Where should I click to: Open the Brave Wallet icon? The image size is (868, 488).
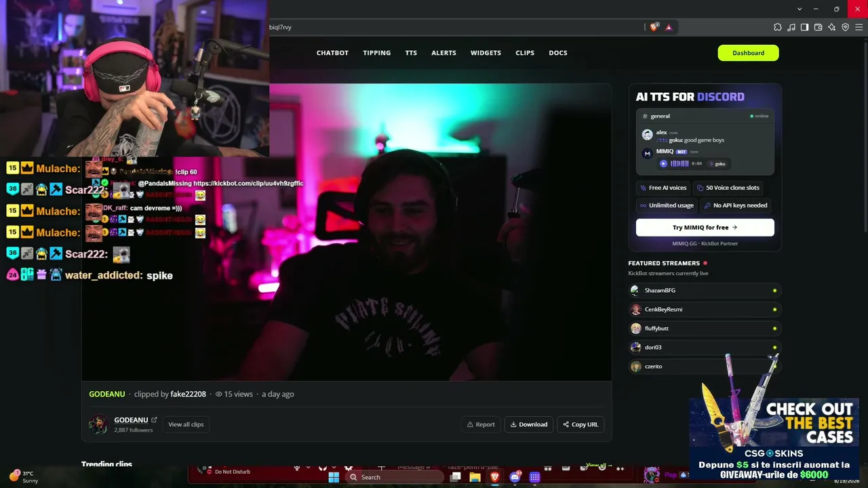click(x=818, y=27)
